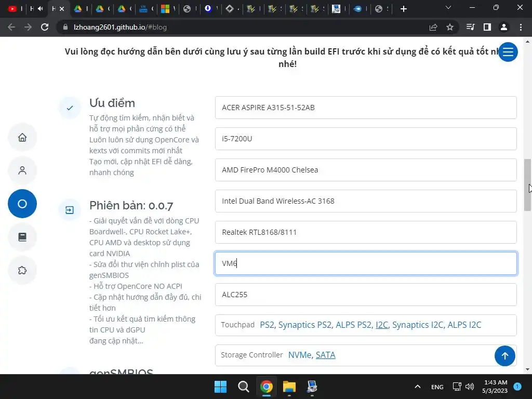Open the Chrome profile icon

tap(504, 27)
